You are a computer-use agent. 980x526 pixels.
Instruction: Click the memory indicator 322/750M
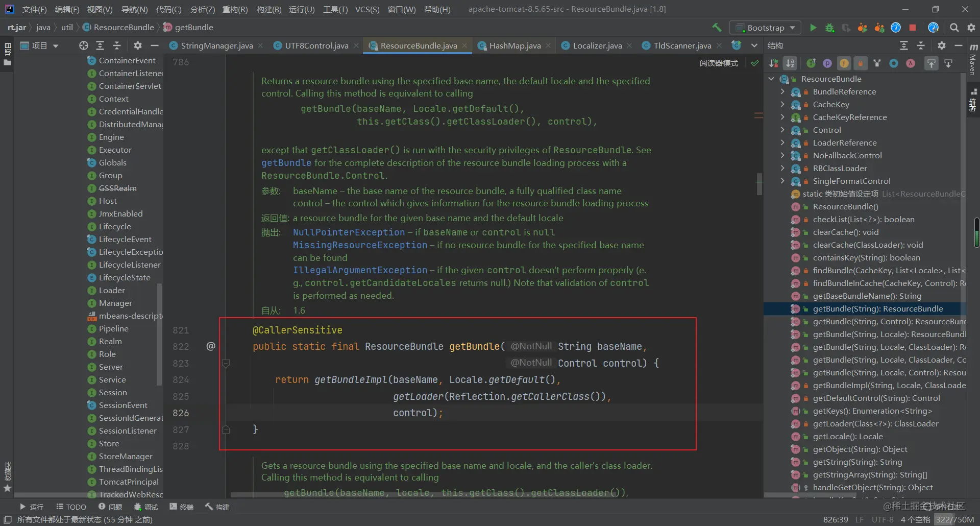click(x=955, y=519)
